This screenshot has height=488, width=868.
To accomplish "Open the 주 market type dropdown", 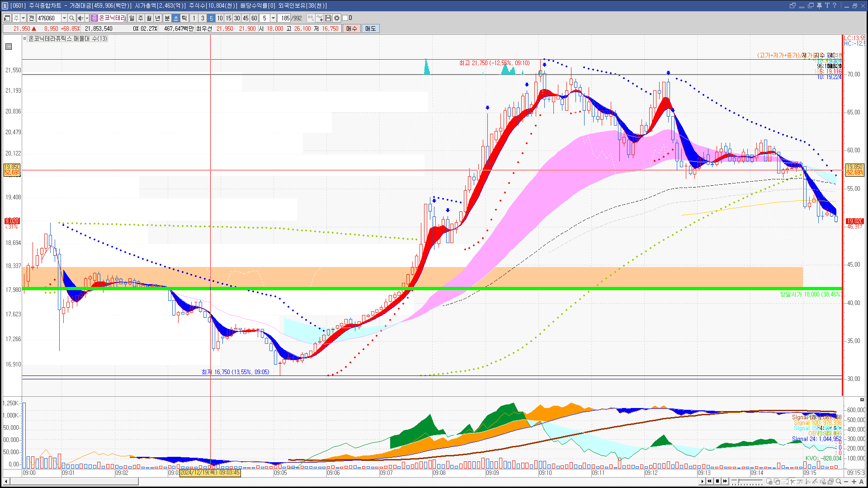I will pos(23,18).
